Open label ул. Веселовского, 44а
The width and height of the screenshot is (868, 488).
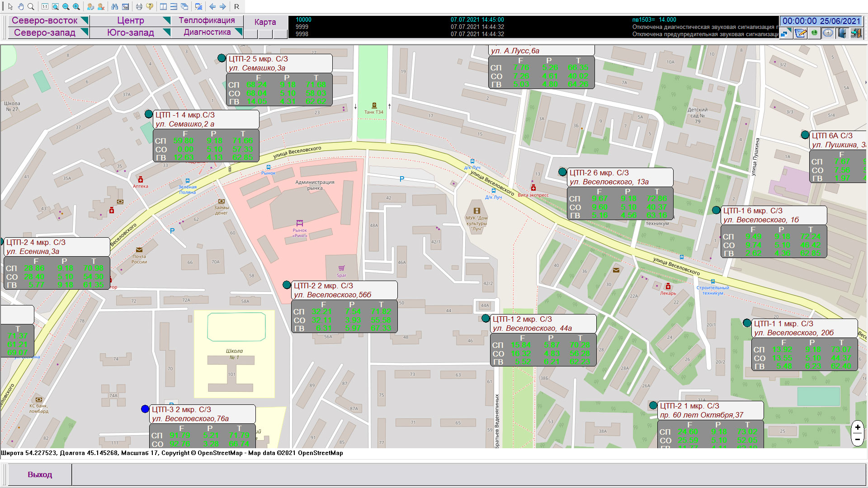click(x=532, y=328)
